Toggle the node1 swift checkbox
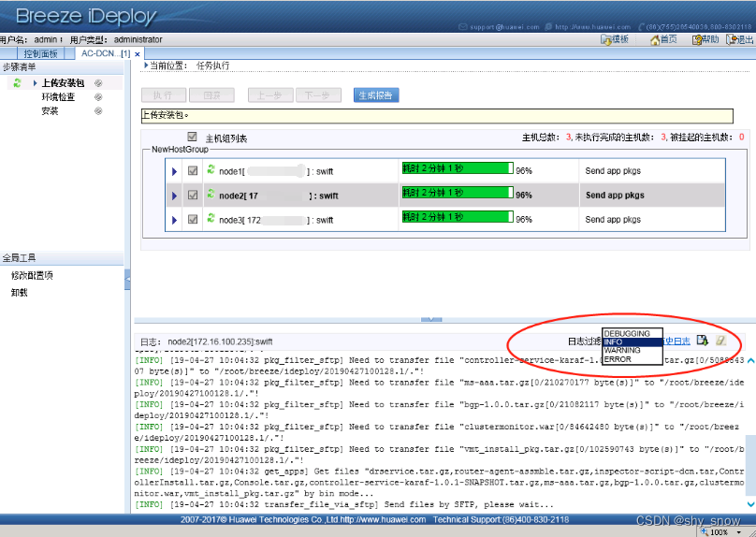Image resolution: width=756 pixels, height=537 pixels. tap(193, 170)
